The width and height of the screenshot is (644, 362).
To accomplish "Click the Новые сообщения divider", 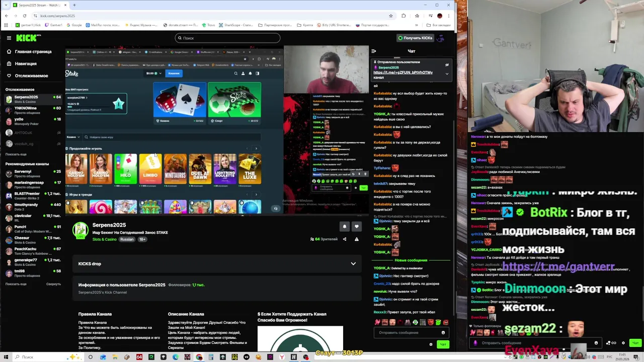I will pyautogui.click(x=411, y=260).
